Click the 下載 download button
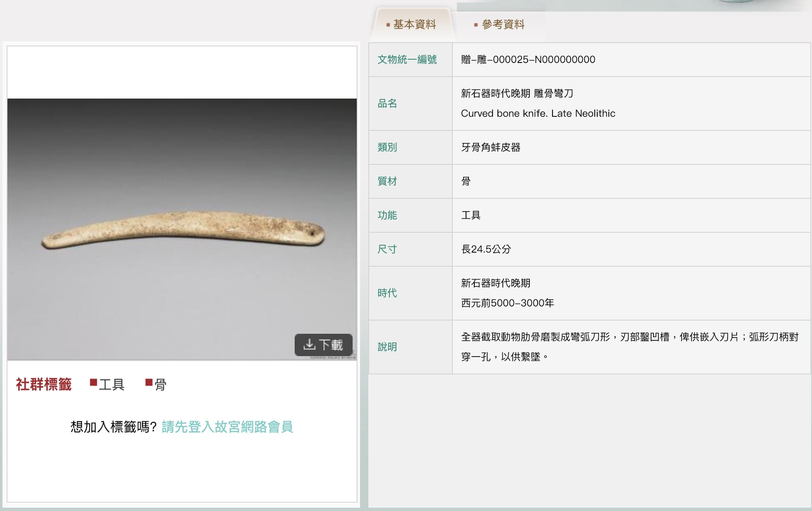 [x=324, y=345]
